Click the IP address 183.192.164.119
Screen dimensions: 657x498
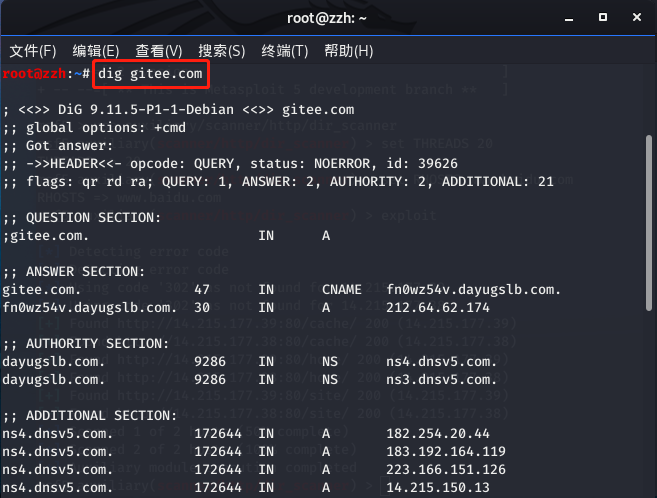point(446,452)
